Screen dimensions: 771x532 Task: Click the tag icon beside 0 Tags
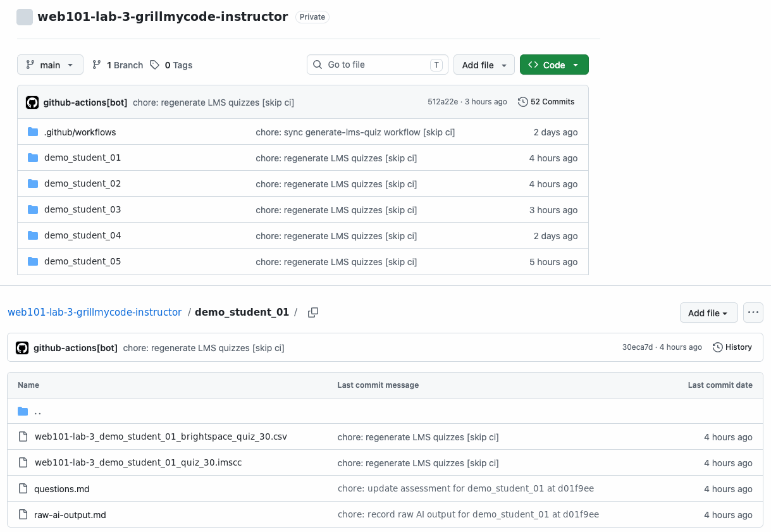tap(154, 65)
